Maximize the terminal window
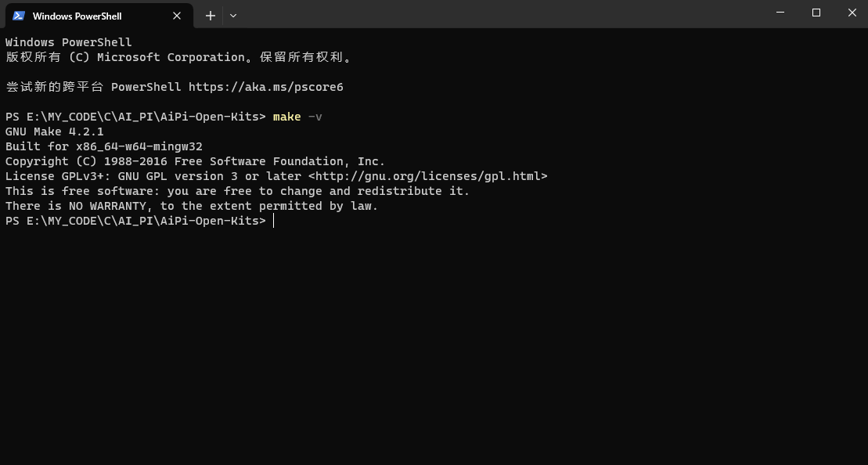This screenshot has height=465, width=868. tap(816, 13)
